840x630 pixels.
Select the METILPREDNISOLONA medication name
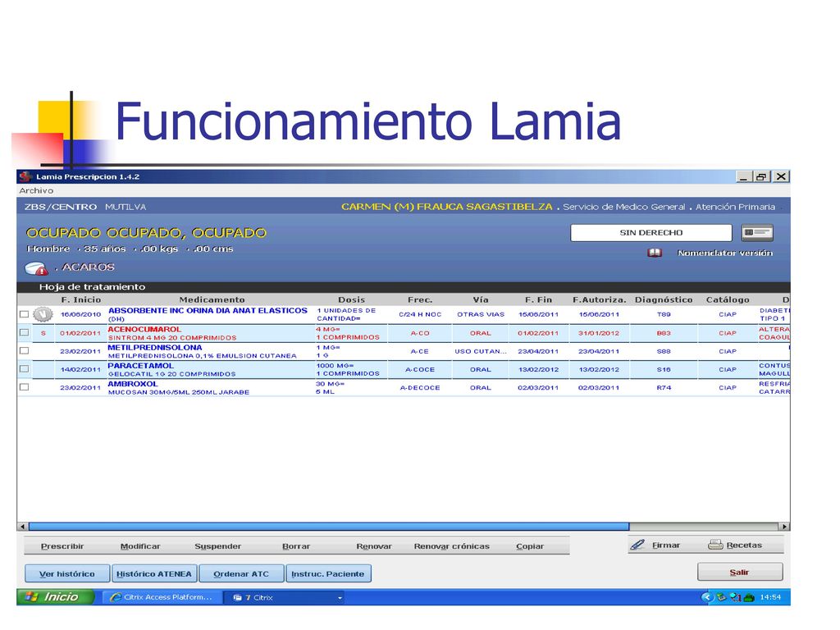pyautogui.click(x=155, y=347)
